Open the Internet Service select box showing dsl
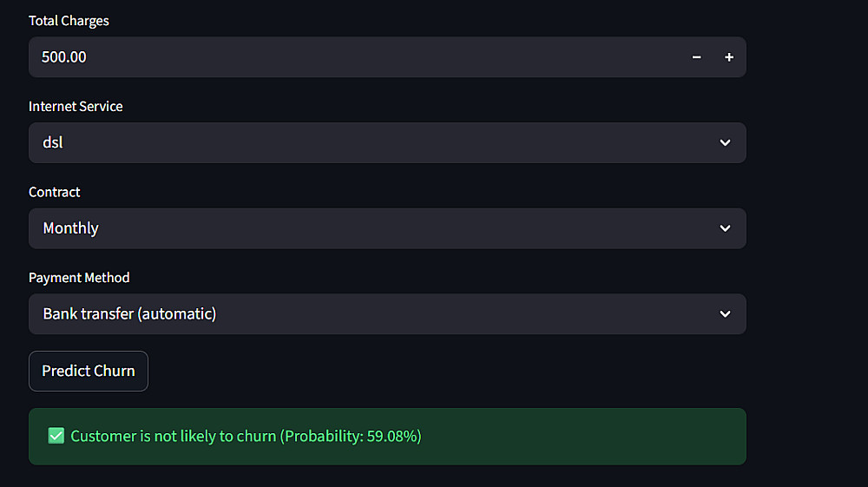This screenshot has width=868, height=487. 373,142
